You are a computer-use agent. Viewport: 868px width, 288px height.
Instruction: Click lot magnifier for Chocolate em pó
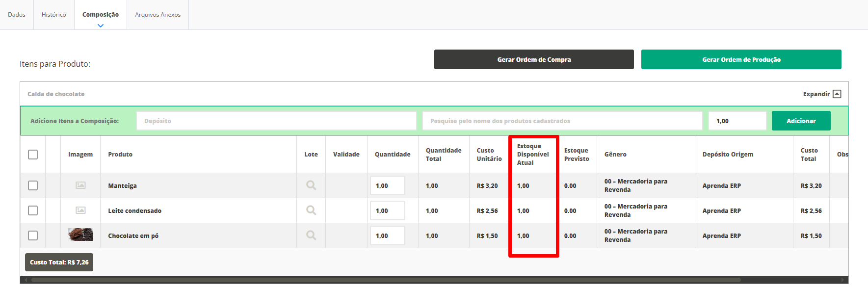tap(311, 236)
